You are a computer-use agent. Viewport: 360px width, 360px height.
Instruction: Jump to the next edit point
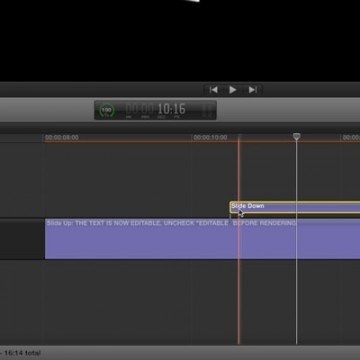click(x=253, y=90)
